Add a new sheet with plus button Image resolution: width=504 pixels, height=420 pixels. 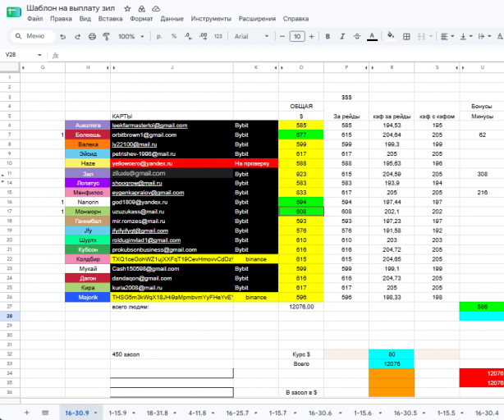[27, 413]
